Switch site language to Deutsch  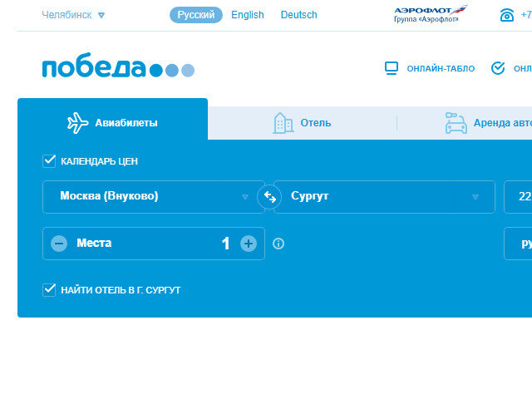click(299, 15)
